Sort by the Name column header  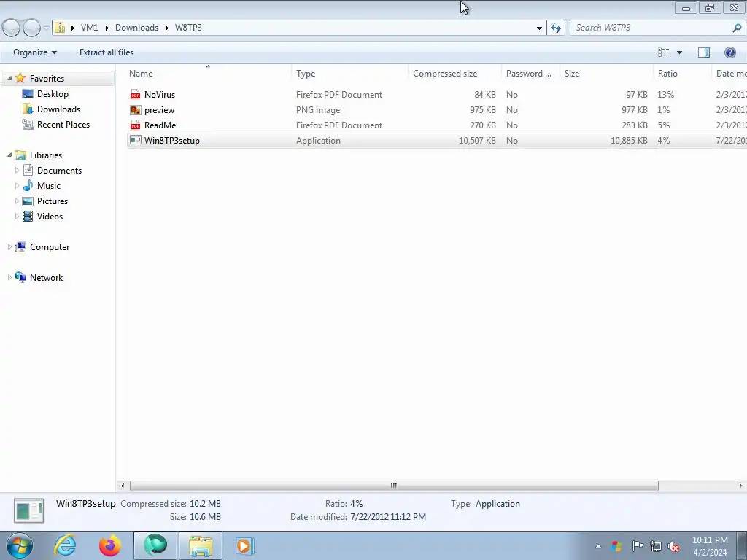tap(209, 74)
